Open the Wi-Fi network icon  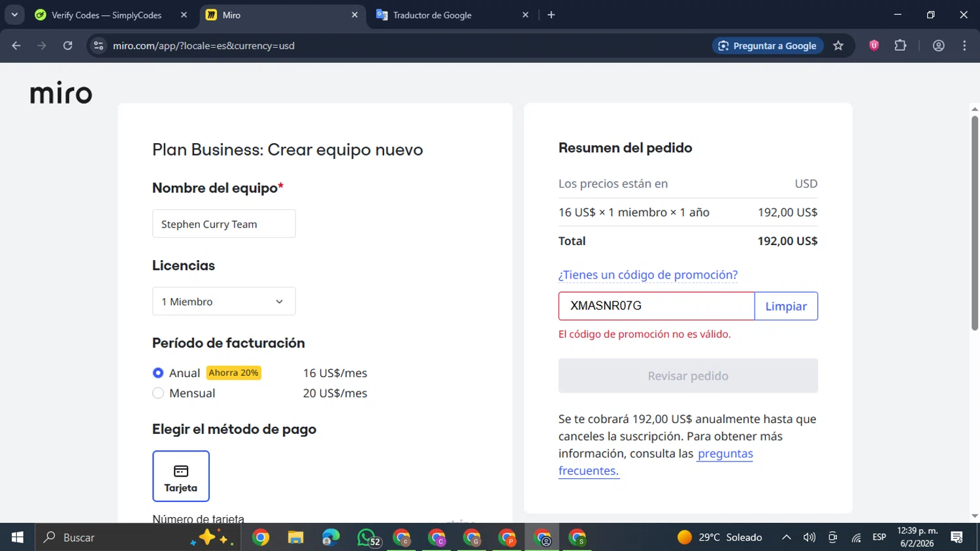tap(856, 537)
